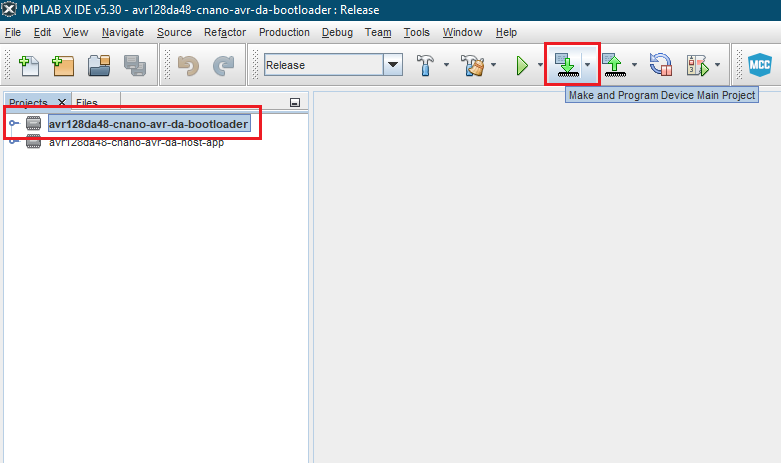Click the bootloader project chip icon
The height and width of the screenshot is (463, 781).
coord(33,123)
